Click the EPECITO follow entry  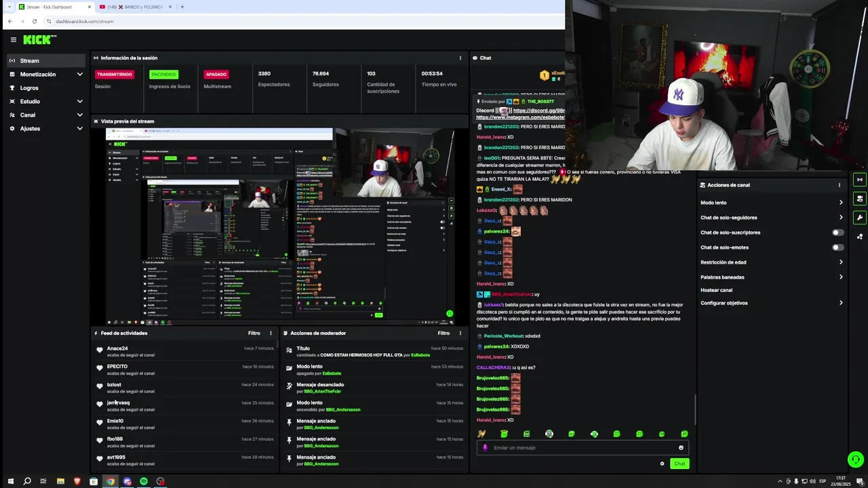(186, 369)
